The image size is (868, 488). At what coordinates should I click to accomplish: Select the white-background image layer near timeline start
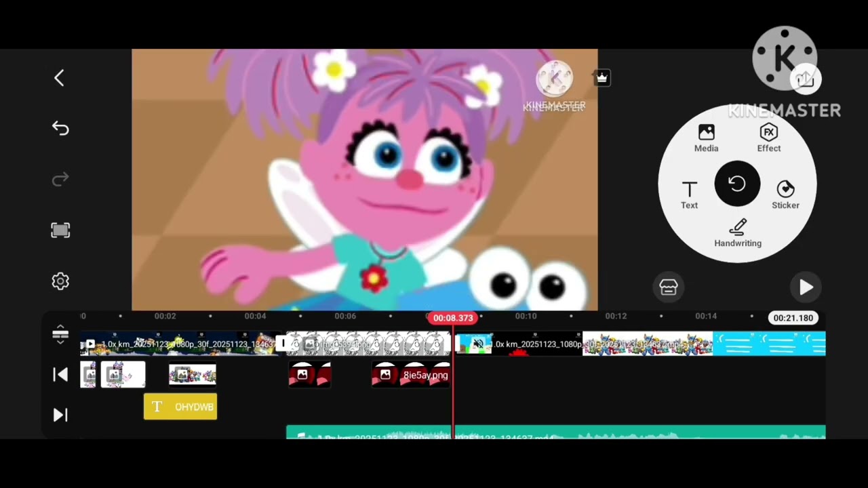(123, 375)
